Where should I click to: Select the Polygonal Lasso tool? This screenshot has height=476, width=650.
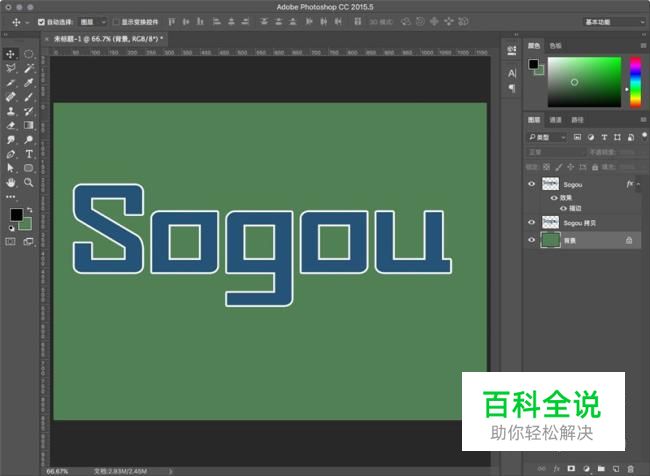[10, 68]
